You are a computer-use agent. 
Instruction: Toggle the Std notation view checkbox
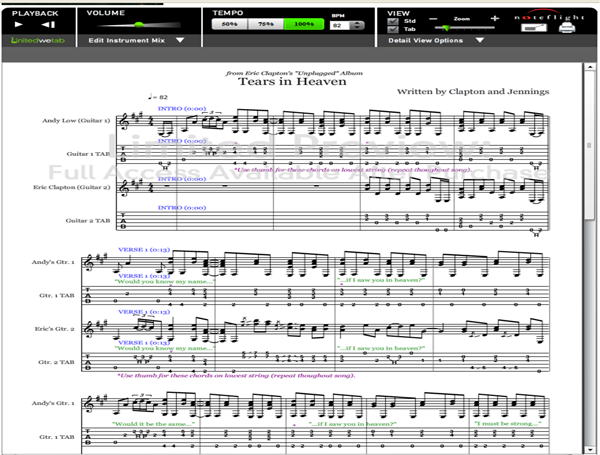(393, 21)
